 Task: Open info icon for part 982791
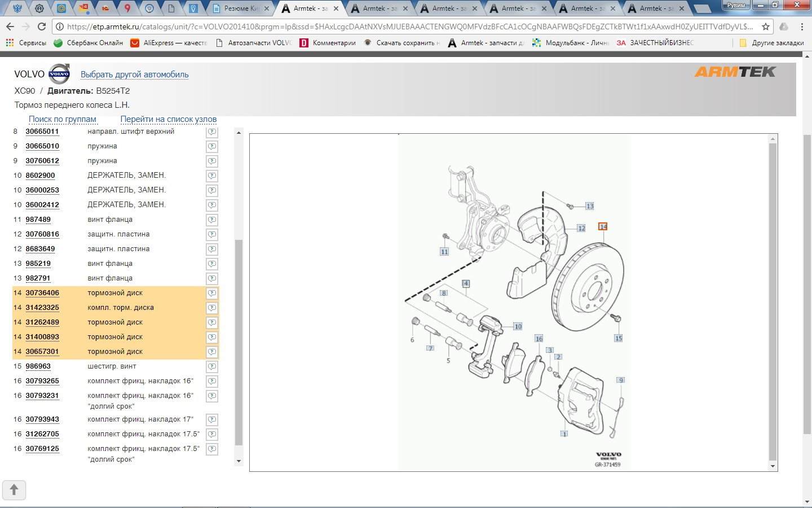212,278
